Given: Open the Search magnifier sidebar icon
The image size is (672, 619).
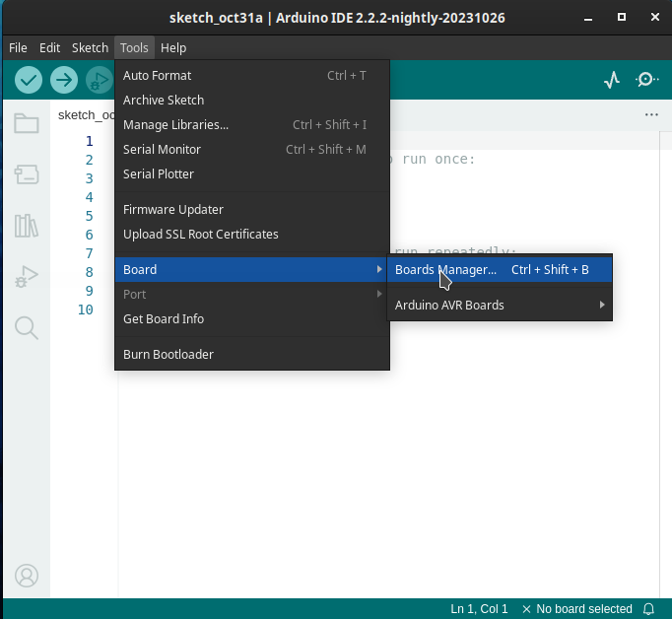Looking at the screenshot, I should coord(27,328).
